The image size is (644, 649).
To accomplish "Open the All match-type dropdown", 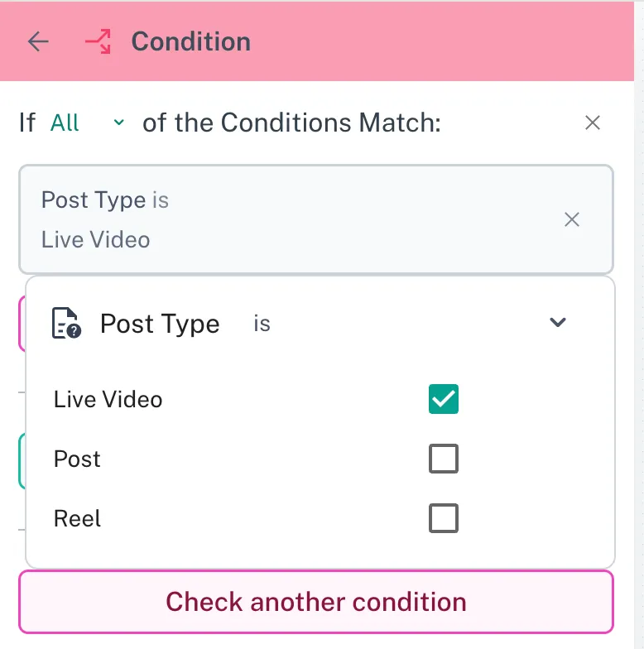I will coord(66,123).
